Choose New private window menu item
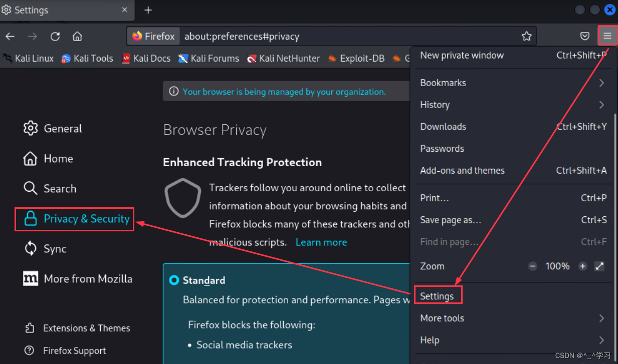Image resolution: width=618 pixels, height=364 pixels. (x=512, y=55)
